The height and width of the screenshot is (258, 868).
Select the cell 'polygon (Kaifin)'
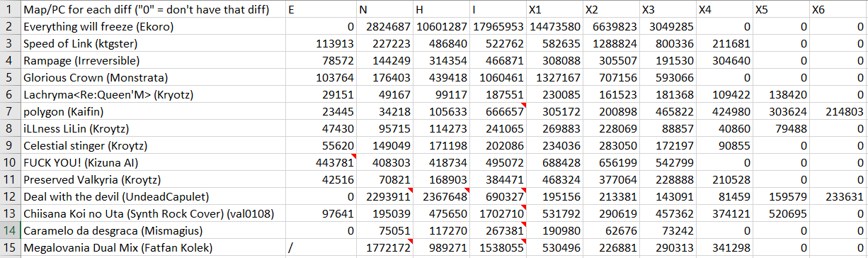point(152,111)
